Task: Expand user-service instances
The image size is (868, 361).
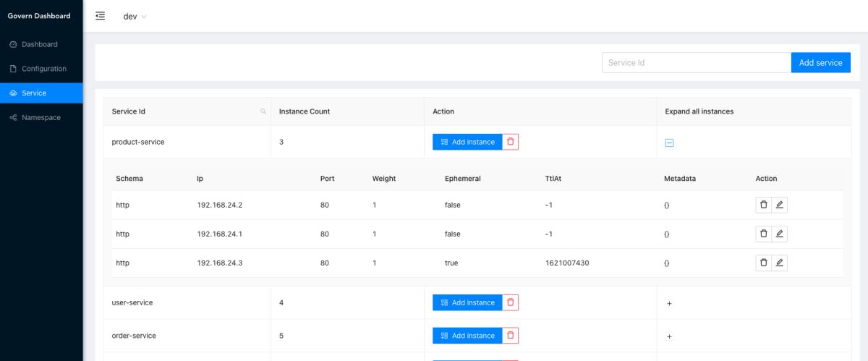Action: click(669, 303)
